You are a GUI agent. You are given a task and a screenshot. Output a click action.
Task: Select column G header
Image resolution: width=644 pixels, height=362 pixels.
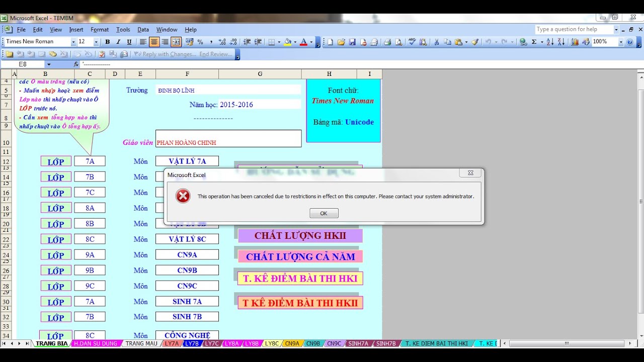click(x=260, y=74)
